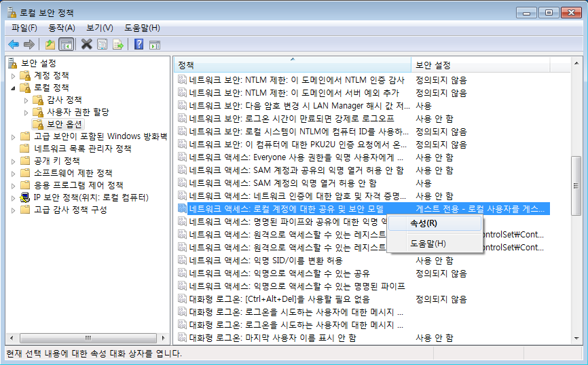
Task: Open the 동작(A) menu
Action: tap(61, 27)
